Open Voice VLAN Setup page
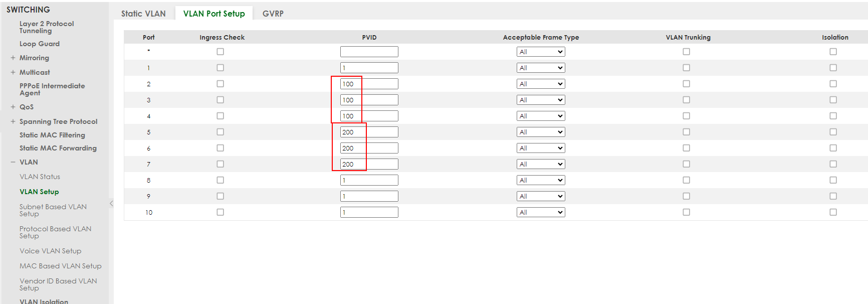The height and width of the screenshot is (304, 868). point(50,251)
